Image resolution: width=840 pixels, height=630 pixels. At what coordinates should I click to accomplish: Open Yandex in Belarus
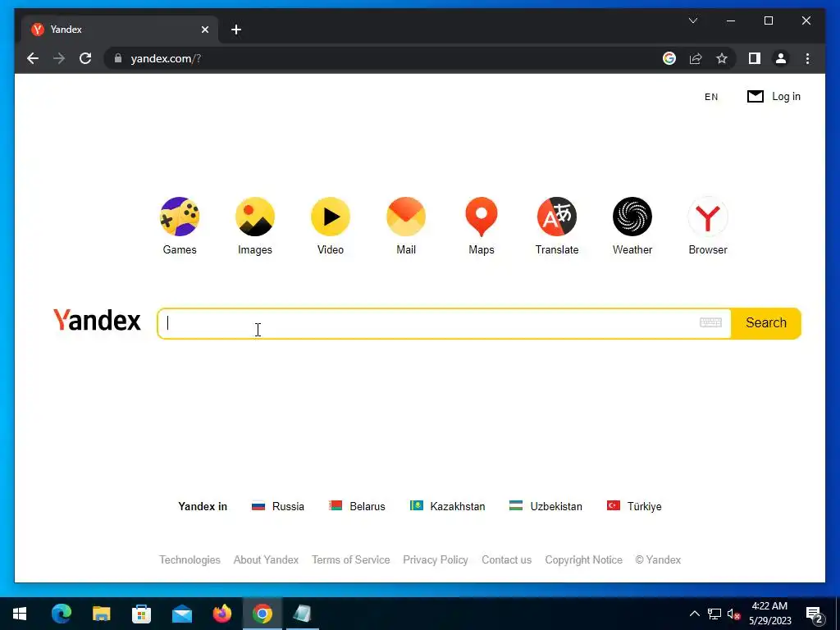click(x=357, y=506)
